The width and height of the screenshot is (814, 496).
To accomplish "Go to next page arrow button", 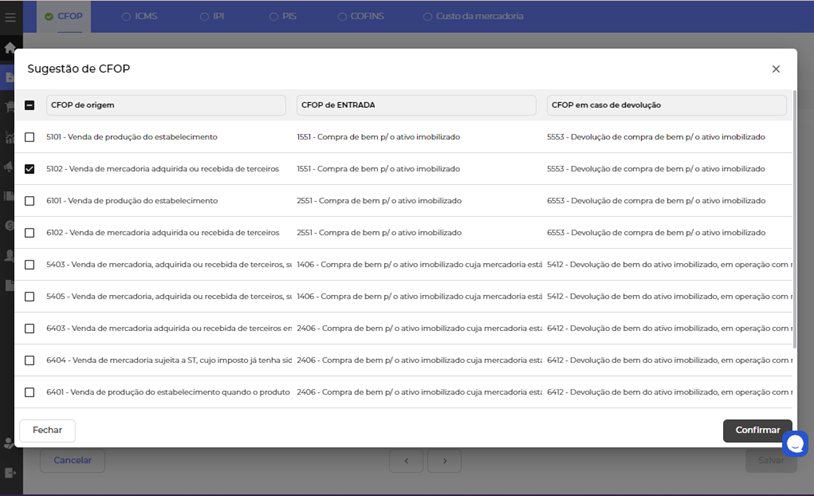I will 445,460.
